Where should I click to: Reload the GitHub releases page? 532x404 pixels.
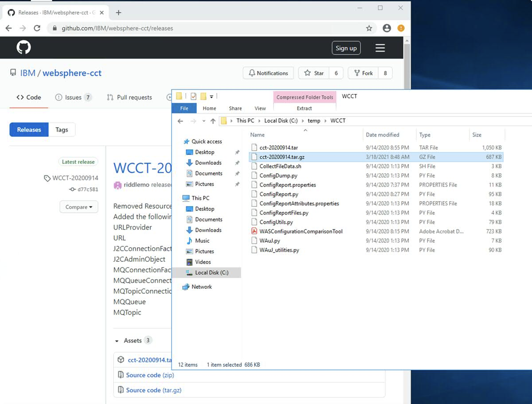37,27
